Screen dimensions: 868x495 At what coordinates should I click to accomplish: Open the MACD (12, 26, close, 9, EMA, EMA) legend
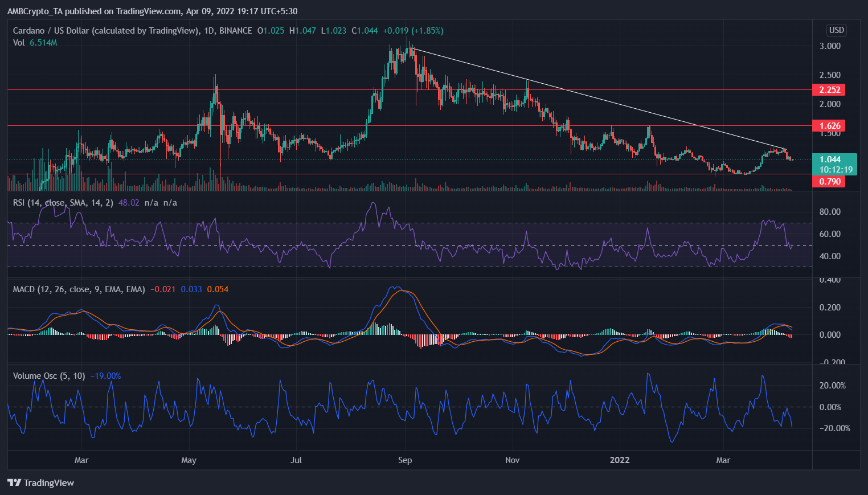79,289
